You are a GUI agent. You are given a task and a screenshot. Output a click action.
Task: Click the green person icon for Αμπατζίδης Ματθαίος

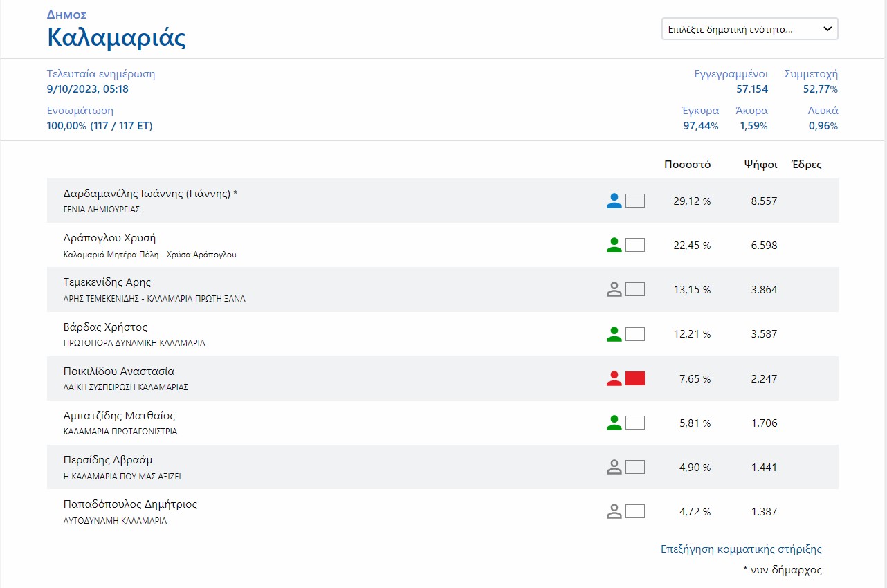click(614, 423)
